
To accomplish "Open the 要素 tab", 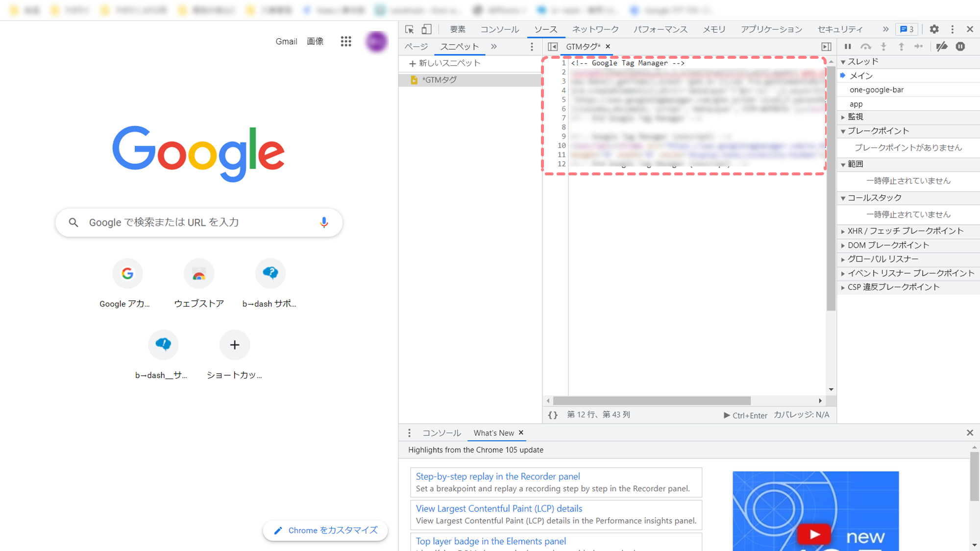I will point(458,29).
